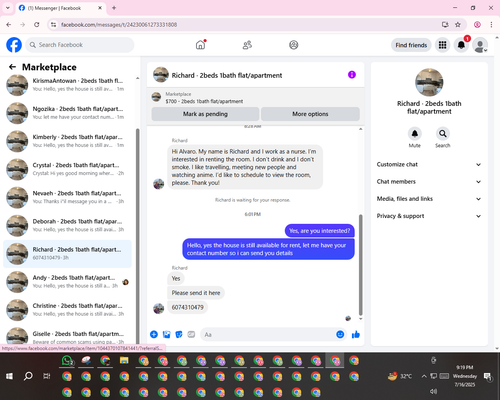
Task: Open weather widget showing 32°C
Action: pyautogui.click(x=400, y=376)
